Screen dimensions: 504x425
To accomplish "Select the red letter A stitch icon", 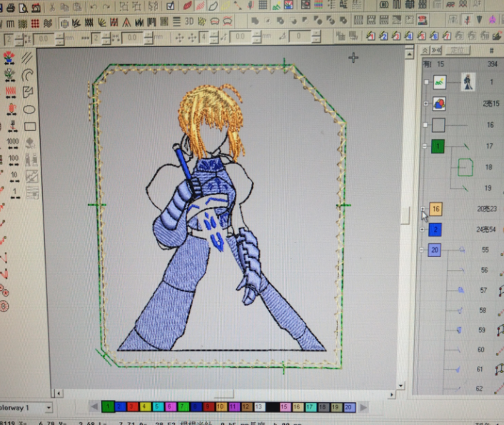I will [126, 22].
